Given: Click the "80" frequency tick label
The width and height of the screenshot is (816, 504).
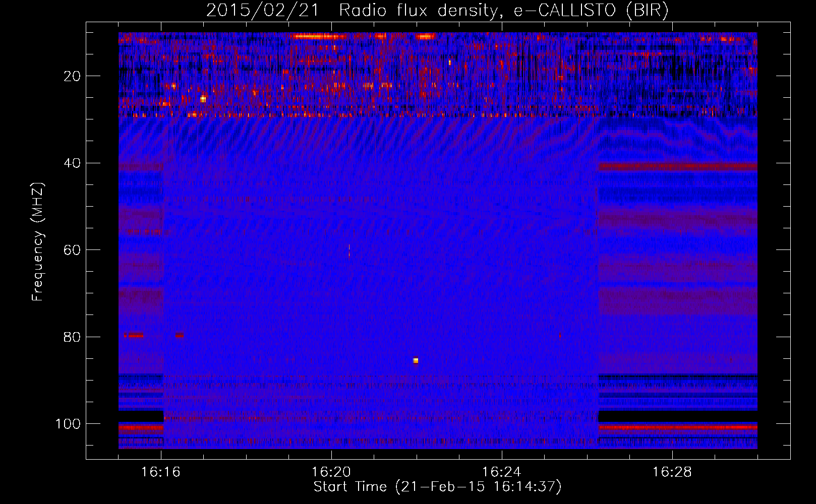Looking at the screenshot, I should click(73, 337).
